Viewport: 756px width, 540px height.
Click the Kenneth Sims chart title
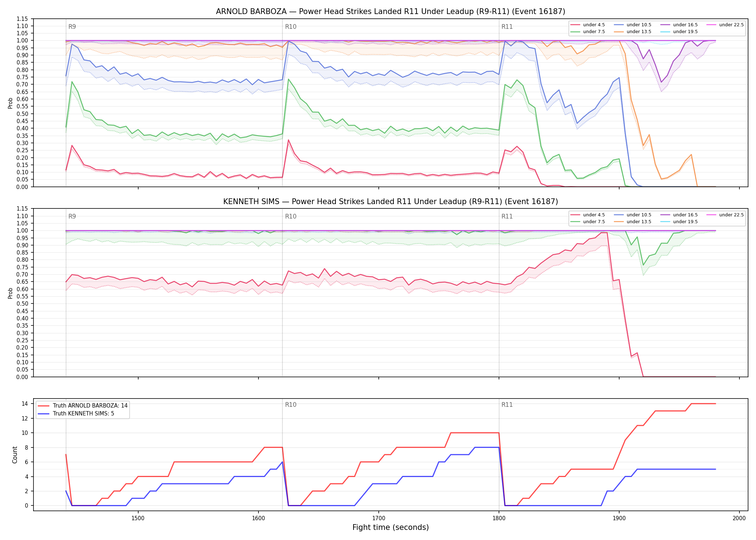(x=391, y=202)
